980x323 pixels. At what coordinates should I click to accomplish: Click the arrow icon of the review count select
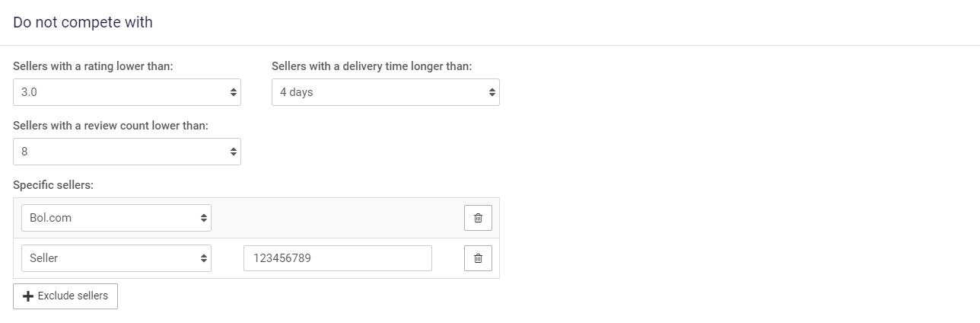point(233,152)
